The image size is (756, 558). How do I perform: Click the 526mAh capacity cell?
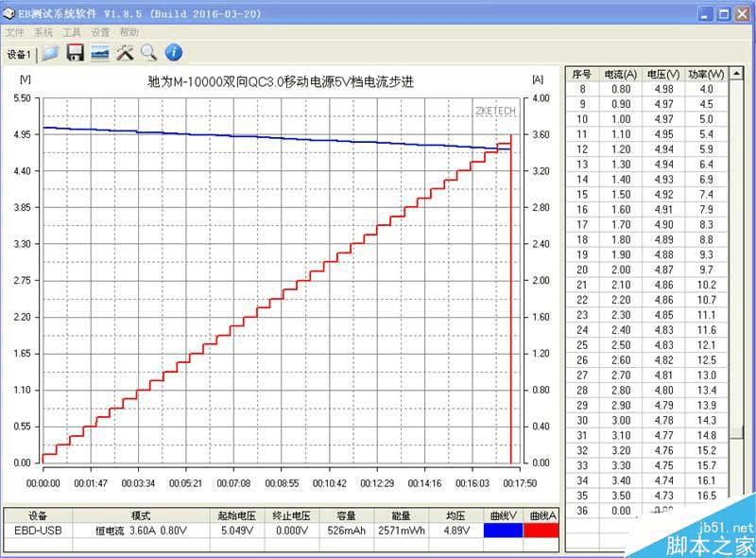pyautogui.click(x=346, y=531)
